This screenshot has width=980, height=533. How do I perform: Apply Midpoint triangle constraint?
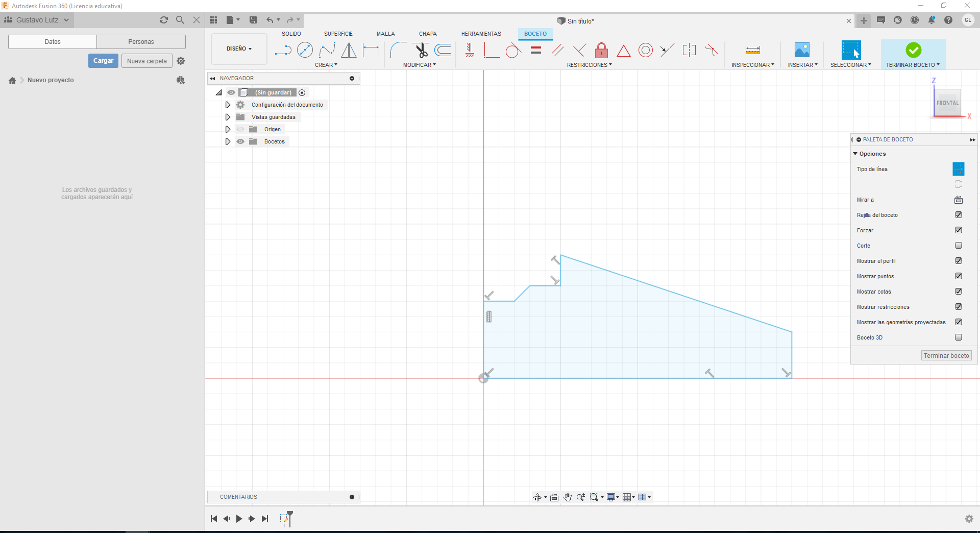click(x=623, y=51)
